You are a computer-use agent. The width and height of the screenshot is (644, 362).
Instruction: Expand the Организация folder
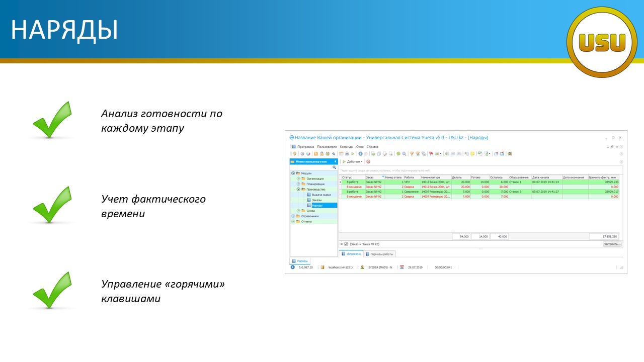click(298, 178)
